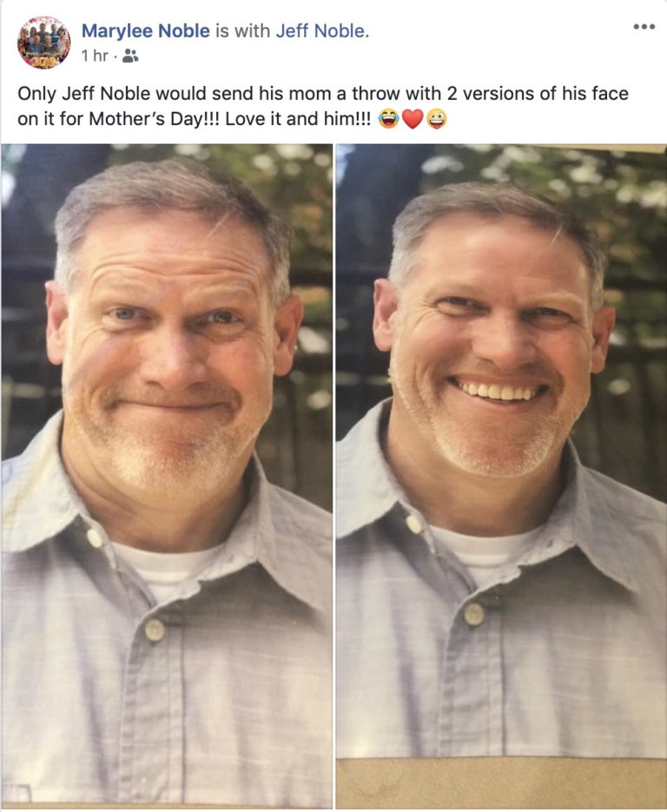Click the lower shirt button in left photo
This screenshot has width=667, height=812.
155,630
